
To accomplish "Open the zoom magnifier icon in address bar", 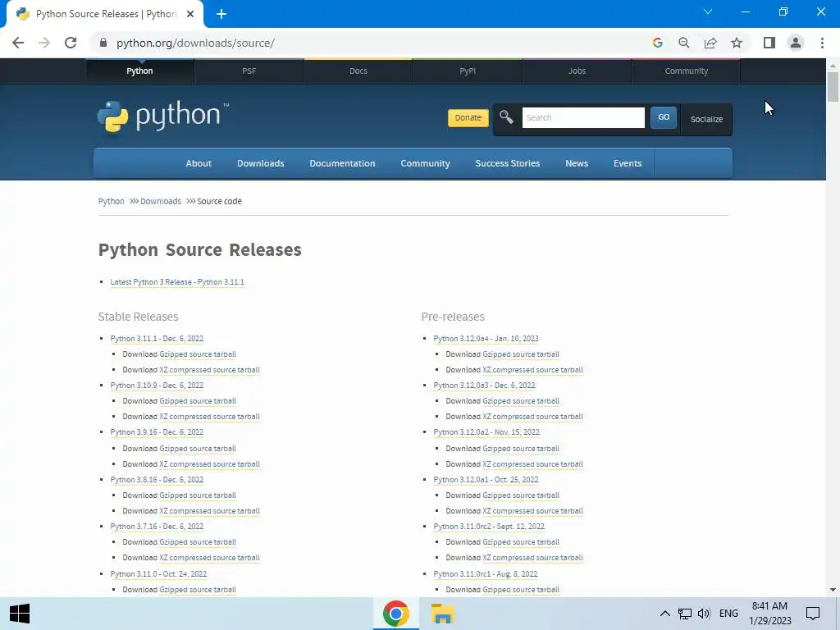I will 684,43.
